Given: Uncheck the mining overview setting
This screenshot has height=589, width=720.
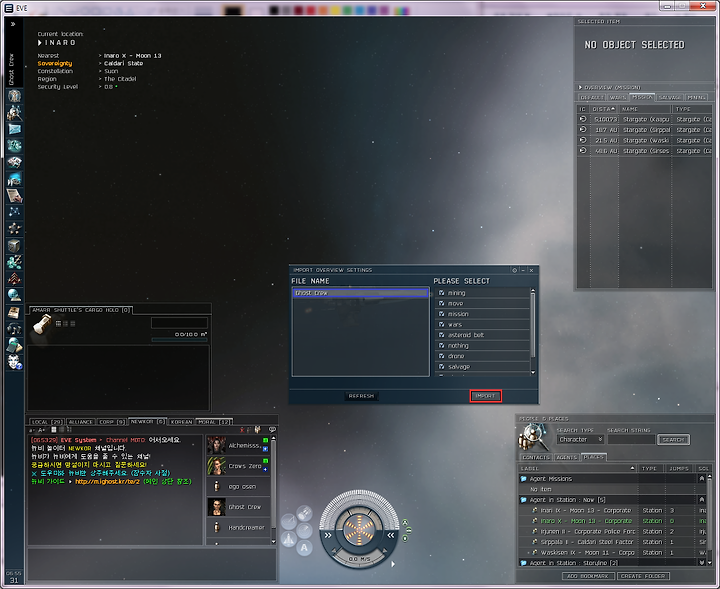Looking at the screenshot, I should 441,292.
